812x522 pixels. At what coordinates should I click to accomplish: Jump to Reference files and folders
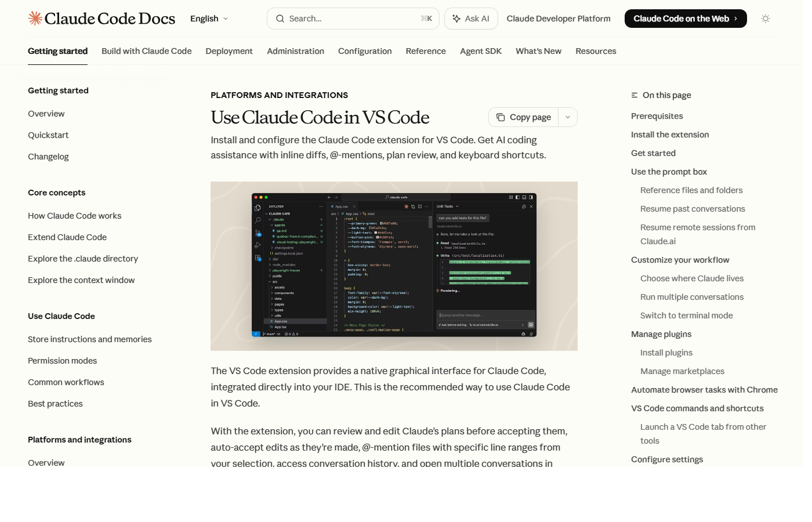point(691,190)
